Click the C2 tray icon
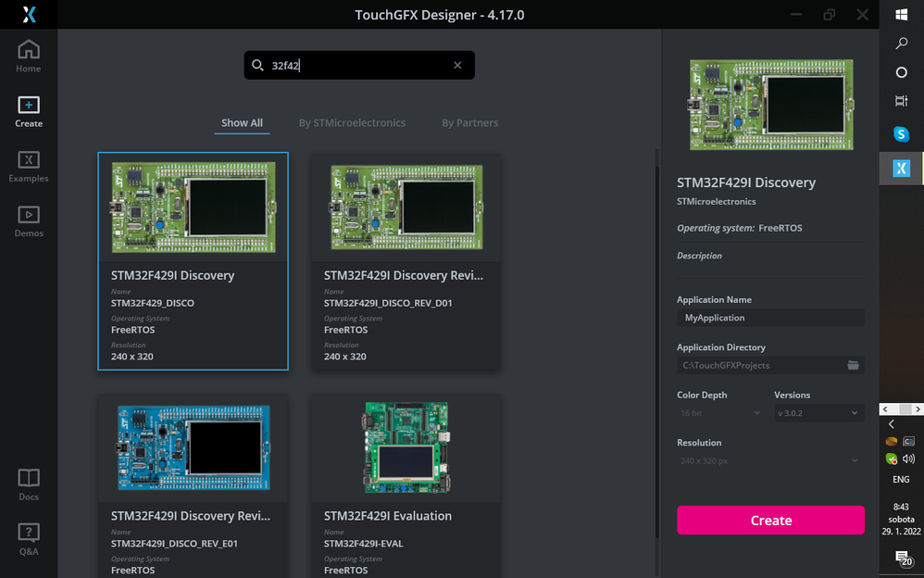Screen dimensions: 924x578 [x=908, y=441]
